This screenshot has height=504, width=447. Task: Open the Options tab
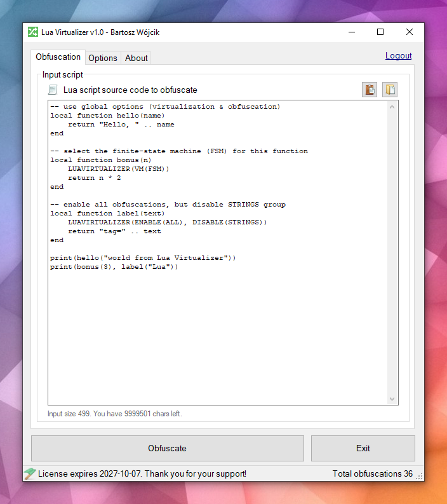103,58
